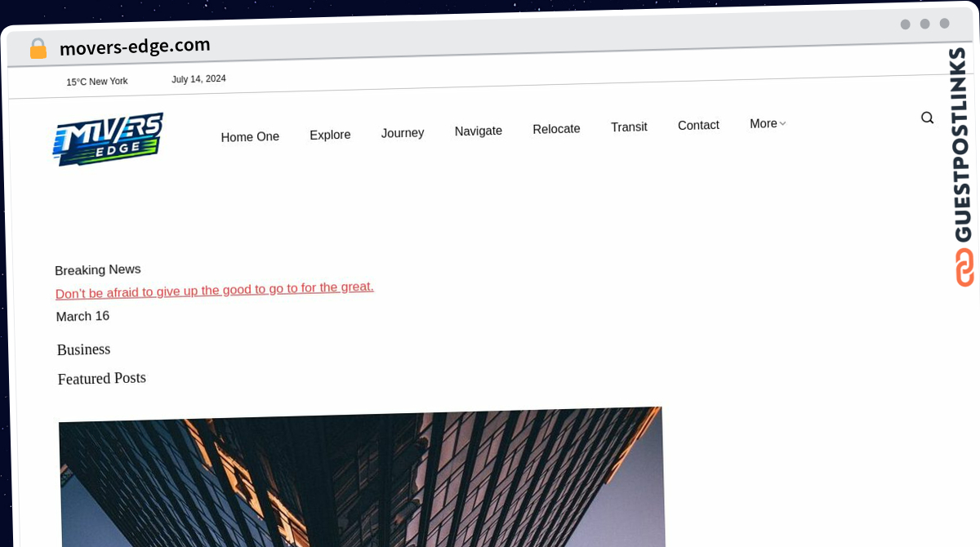Screen dimensions: 980x547
Task: Open the Home One menu item
Action: coord(250,136)
